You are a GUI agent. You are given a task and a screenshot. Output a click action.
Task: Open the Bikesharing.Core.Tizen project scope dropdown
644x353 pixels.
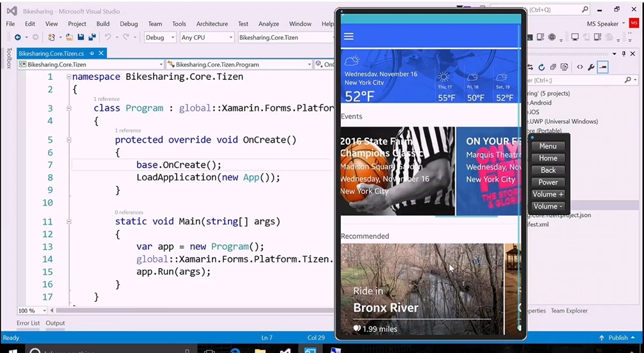[91, 65]
